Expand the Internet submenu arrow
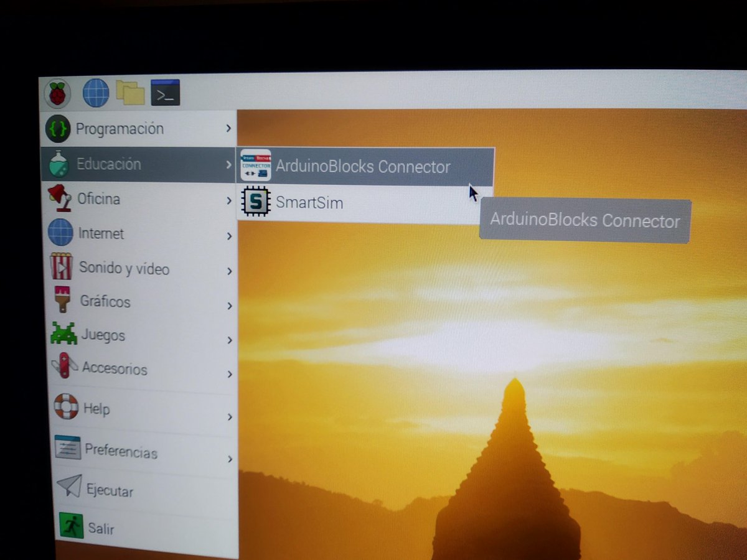 click(x=230, y=236)
